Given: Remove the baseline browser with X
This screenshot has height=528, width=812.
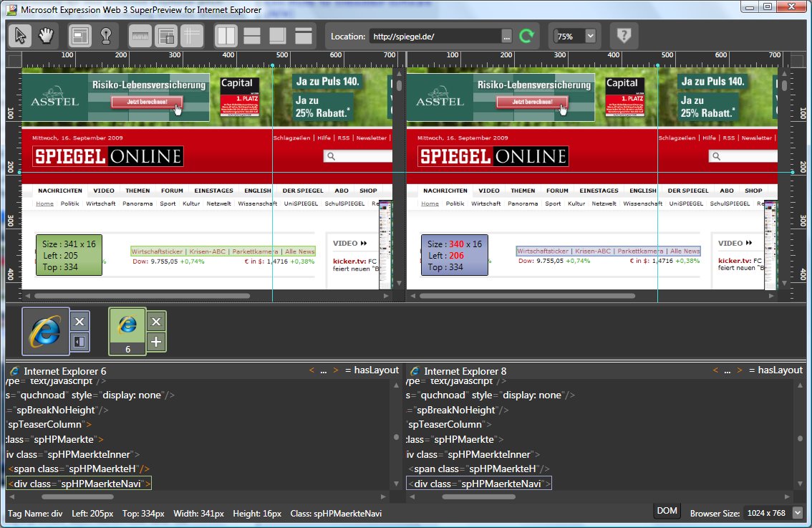Looking at the screenshot, I should (79, 322).
